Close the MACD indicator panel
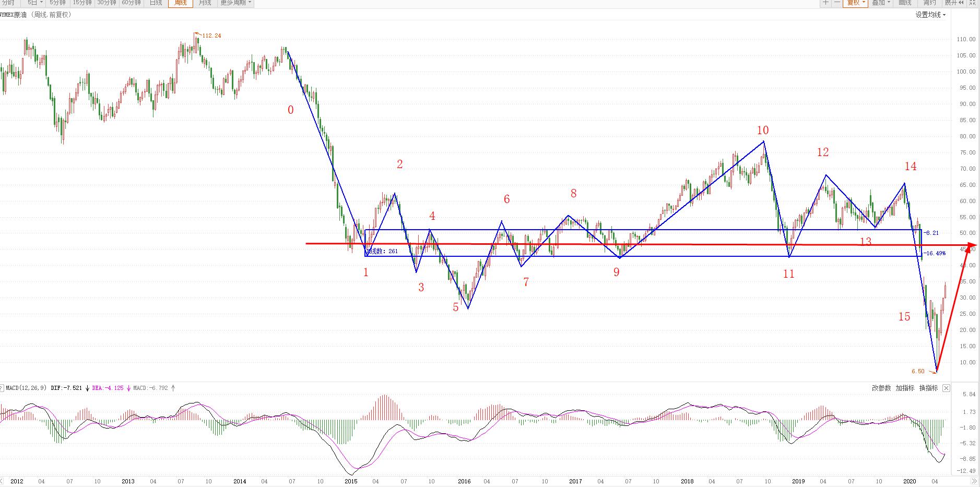980x487 pixels. [946, 388]
